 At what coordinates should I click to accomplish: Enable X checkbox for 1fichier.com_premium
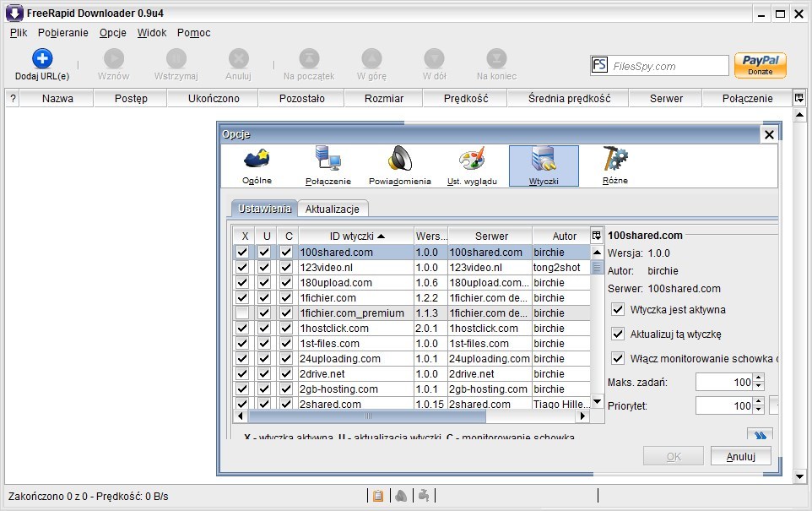pos(242,313)
